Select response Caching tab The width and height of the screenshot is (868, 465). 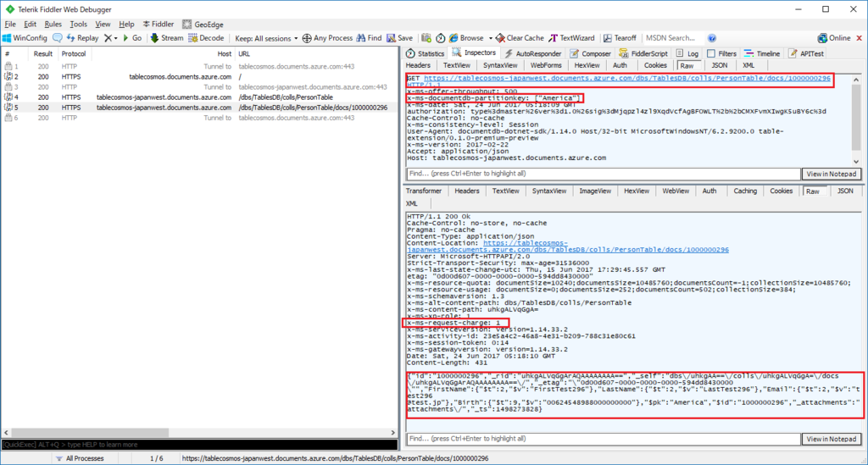point(745,191)
